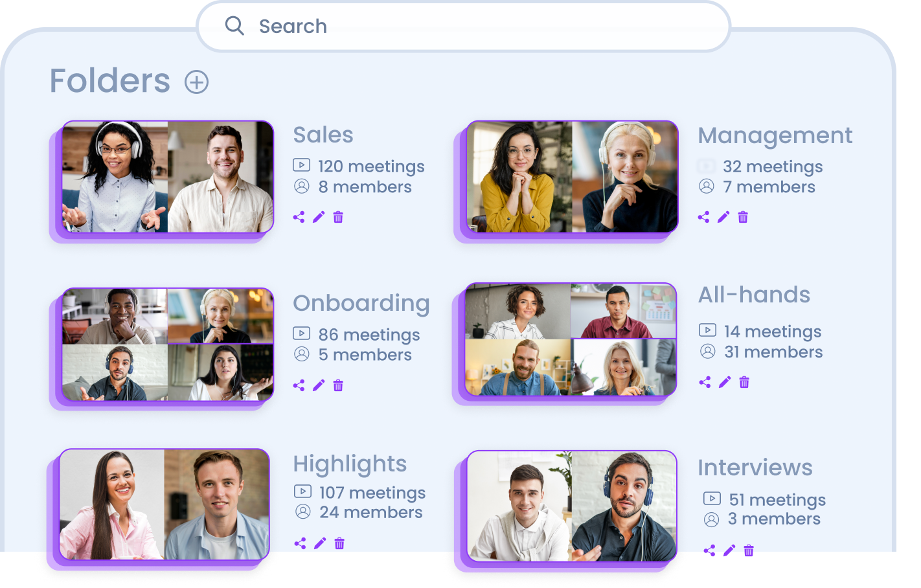Delete the Management folder

(x=743, y=217)
